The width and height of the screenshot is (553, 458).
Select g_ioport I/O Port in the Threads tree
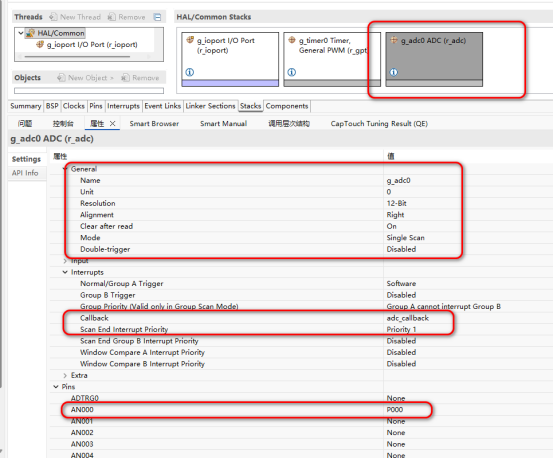coord(92,45)
